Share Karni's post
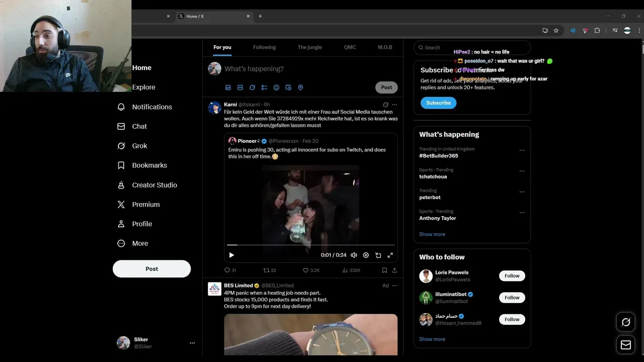This screenshot has width=644, height=362. tap(394, 270)
